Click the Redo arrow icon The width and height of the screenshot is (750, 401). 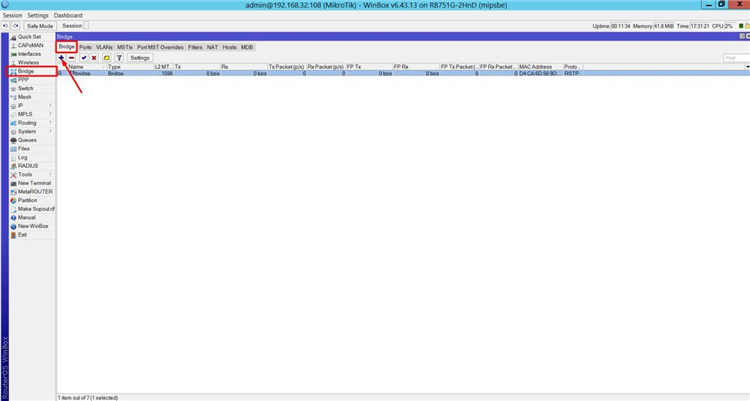[x=16, y=26]
